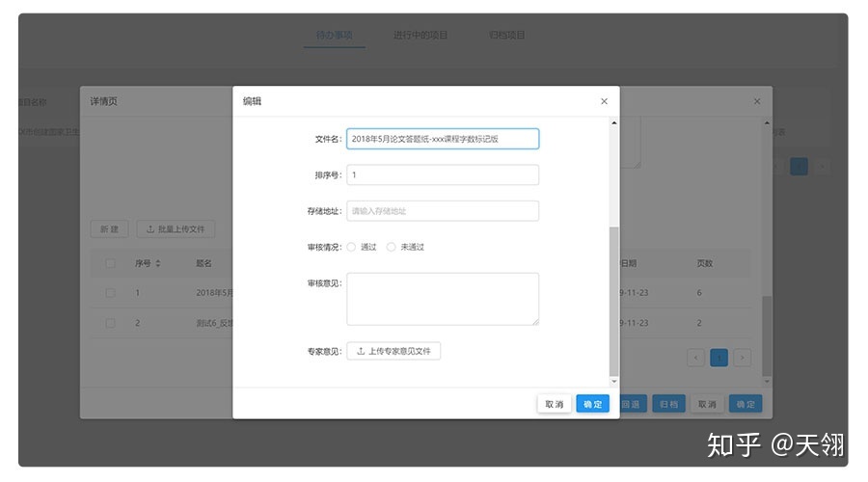Check the checkbox for row 1
Viewport: 868px width, 482px height.
pyautogui.click(x=110, y=293)
